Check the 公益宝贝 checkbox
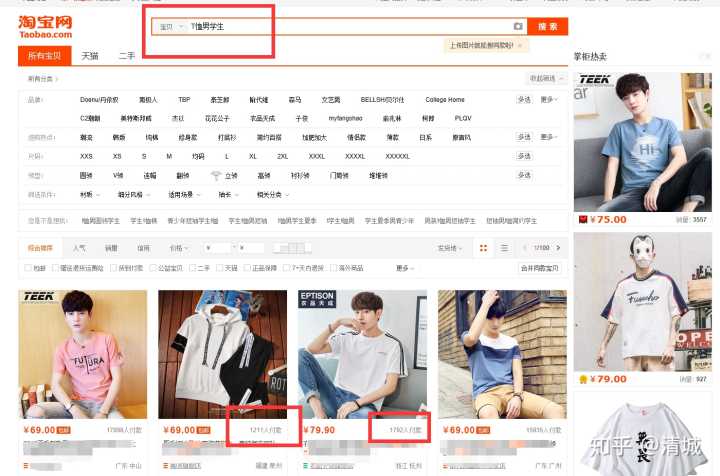Screen dimensions: 720x476 click(x=153, y=268)
